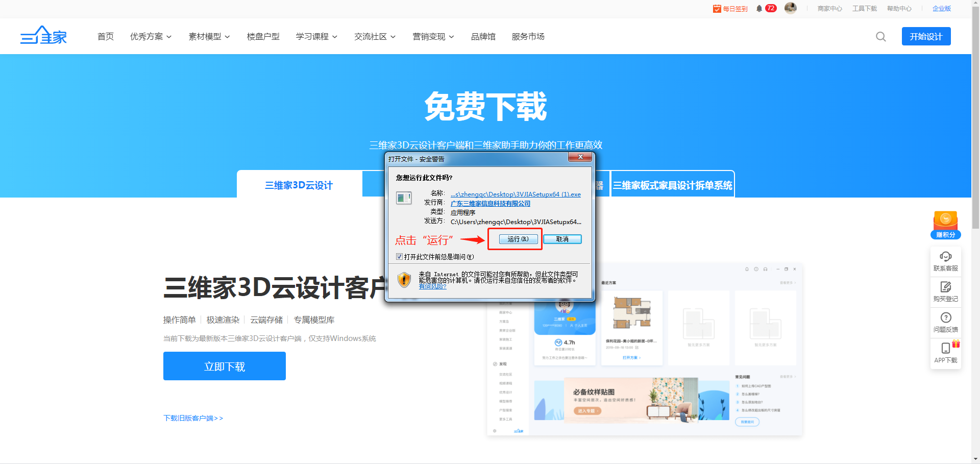Click the 立即下载 download button
The image size is (980, 464).
[225, 366]
